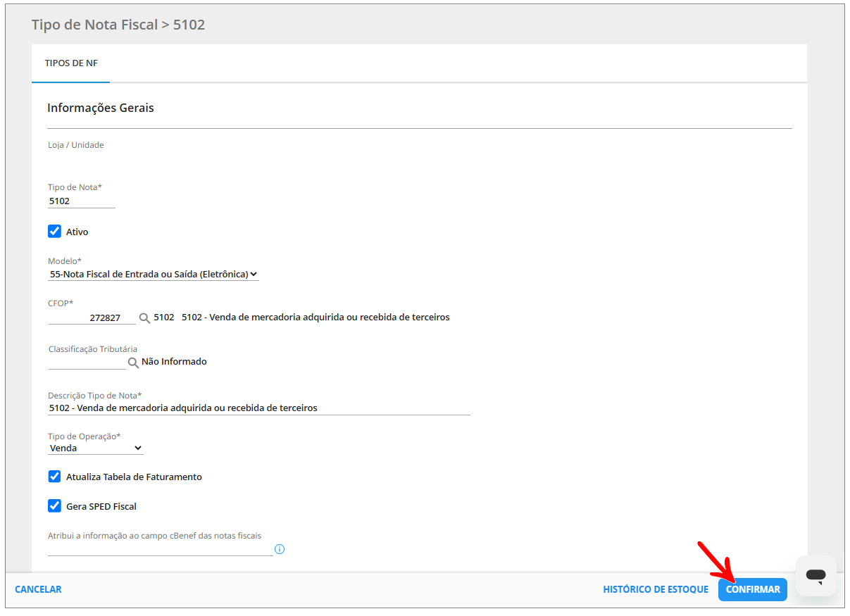
Task: Click the Tipo de Nota input field
Action: 82,201
